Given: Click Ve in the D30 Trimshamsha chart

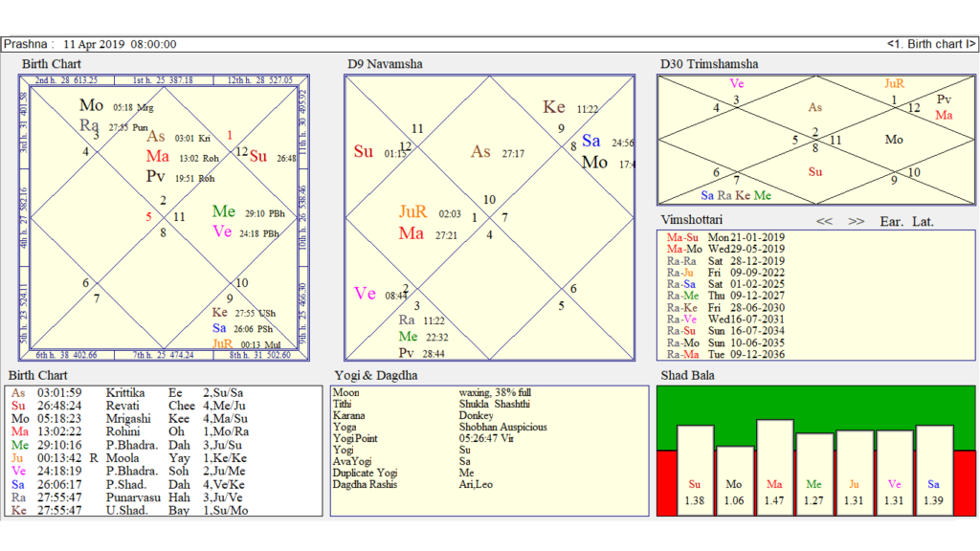Looking at the screenshot, I should click(x=737, y=84).
